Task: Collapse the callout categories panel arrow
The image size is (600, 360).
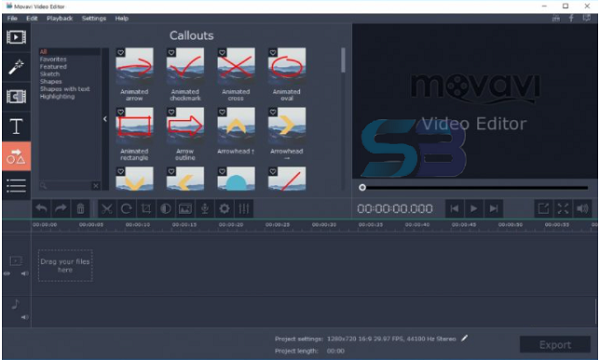Action: tap(105, 119)
